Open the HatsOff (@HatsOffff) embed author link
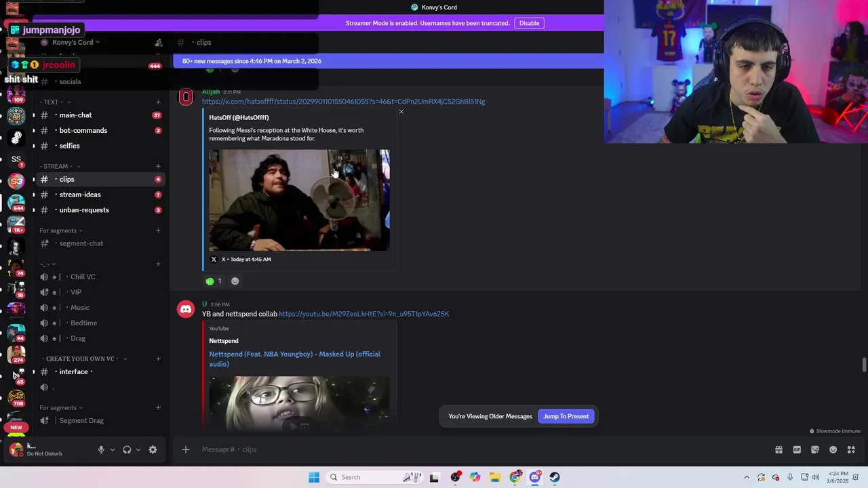The image size is (868, 488). tap(239, 117)
